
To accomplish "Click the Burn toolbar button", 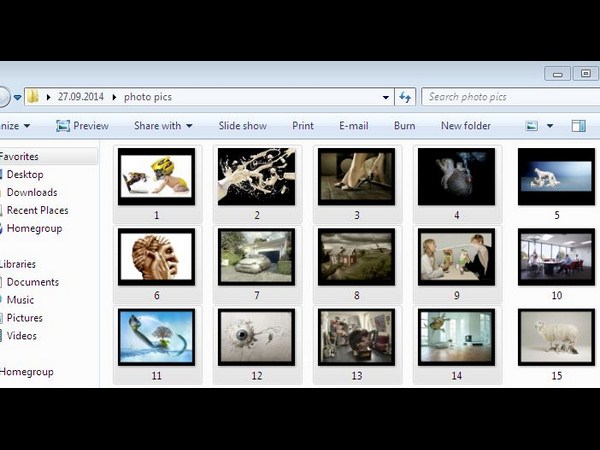I will (x=404, y=126).
